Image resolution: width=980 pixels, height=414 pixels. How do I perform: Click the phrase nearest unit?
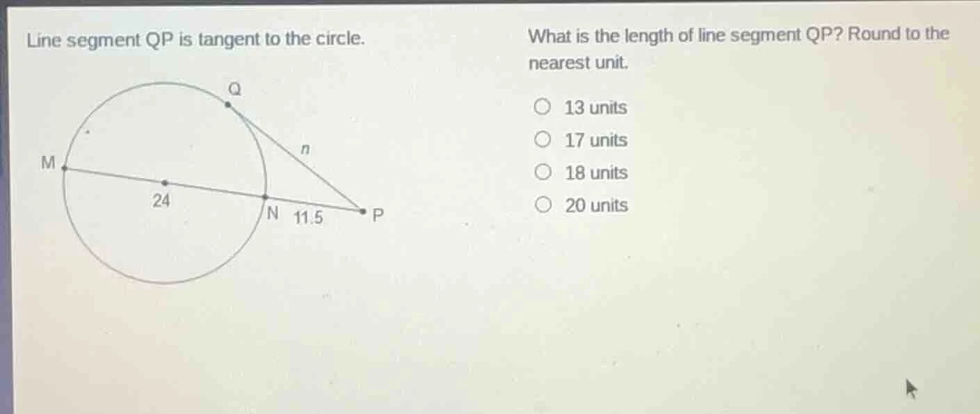click(x=579, y=63)
